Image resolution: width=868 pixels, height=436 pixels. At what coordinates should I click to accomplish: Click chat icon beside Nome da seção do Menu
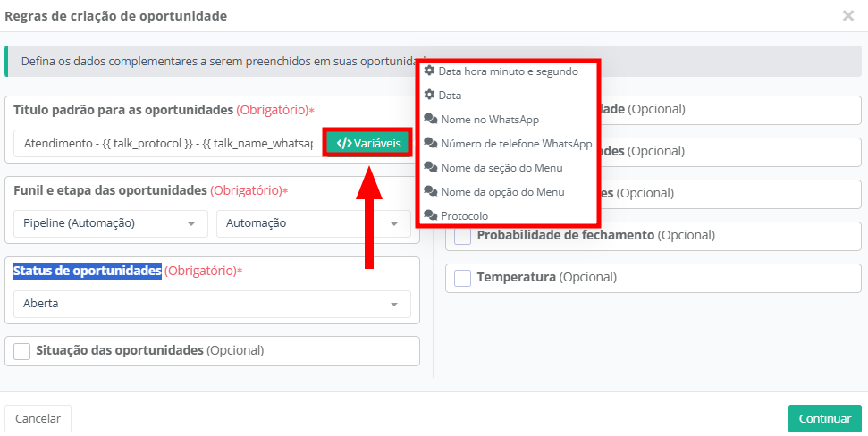[430, 167]
